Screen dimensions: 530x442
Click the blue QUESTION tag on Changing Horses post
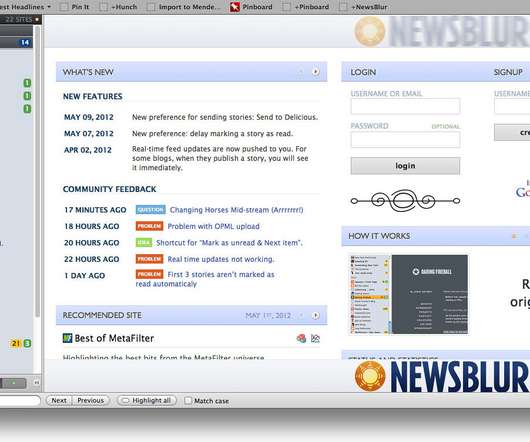150,210
